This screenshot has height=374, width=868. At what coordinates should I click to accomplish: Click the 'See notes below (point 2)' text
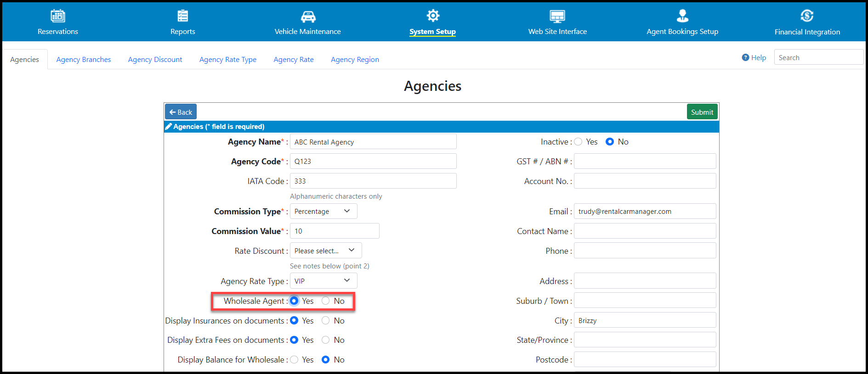point(329,266)
